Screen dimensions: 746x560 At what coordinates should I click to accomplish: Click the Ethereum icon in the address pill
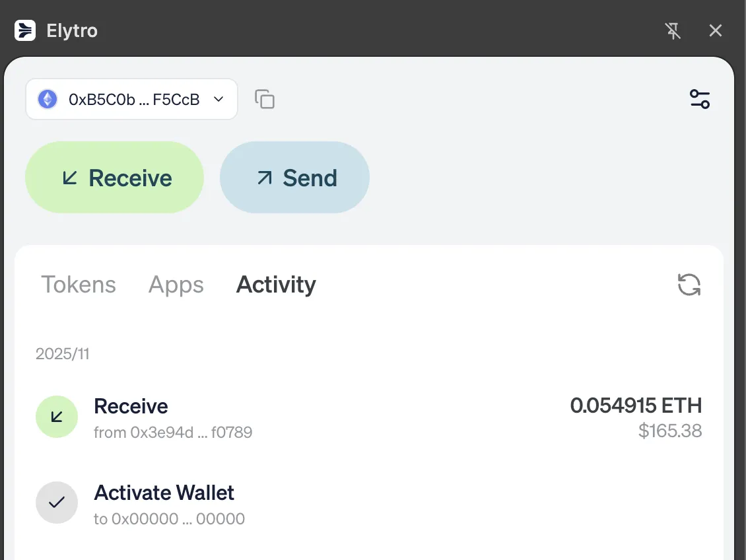(47, 99)
